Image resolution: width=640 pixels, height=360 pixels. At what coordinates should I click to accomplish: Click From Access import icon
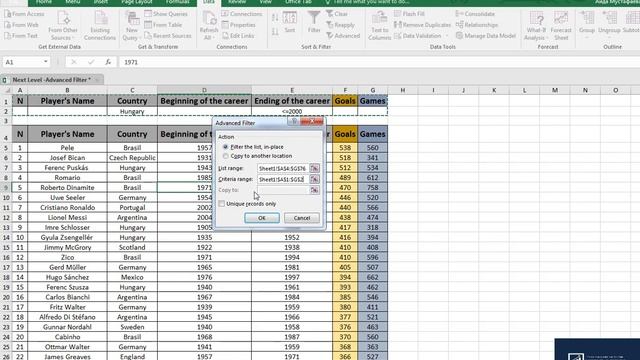[x=7, y=14]
